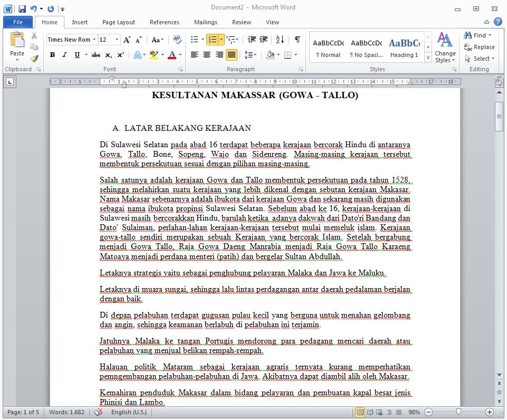Click the ruler tab selector box

[10, 82]
